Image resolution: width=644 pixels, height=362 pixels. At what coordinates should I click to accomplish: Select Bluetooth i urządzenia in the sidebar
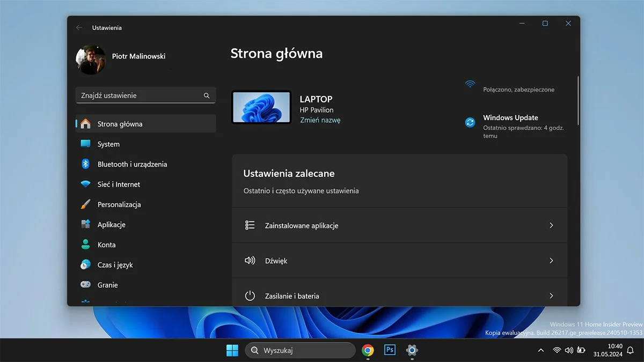(131, 164)
